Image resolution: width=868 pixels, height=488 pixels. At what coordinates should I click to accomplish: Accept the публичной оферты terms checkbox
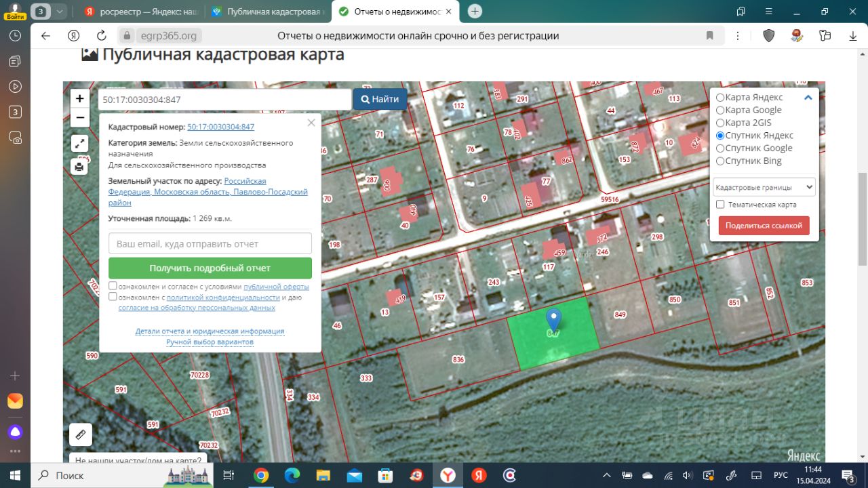[x=113, y=286]
